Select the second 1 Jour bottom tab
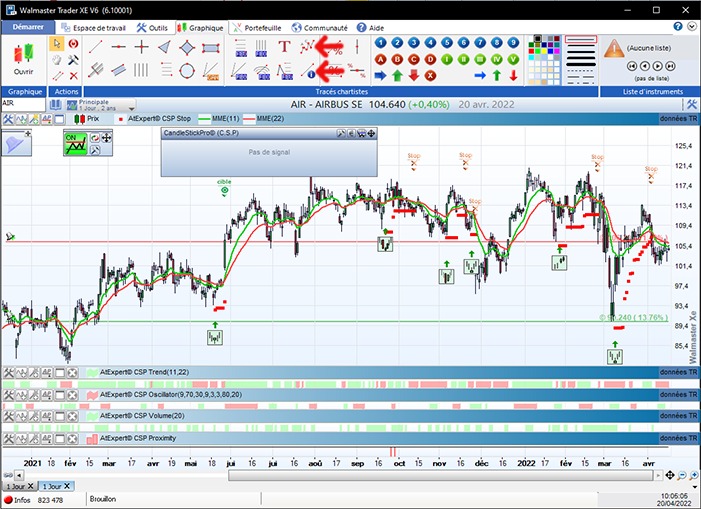Viewport: 701px width, 509px height. tap(56, 486)
